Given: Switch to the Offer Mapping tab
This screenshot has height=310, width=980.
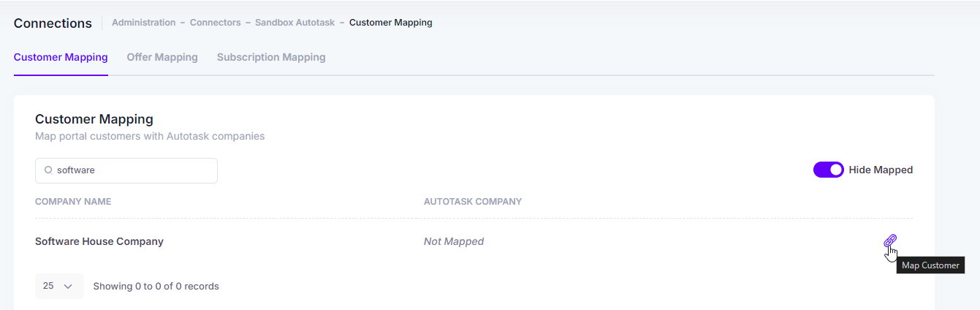Looking at the screenshot, I should tap(162, 57).
